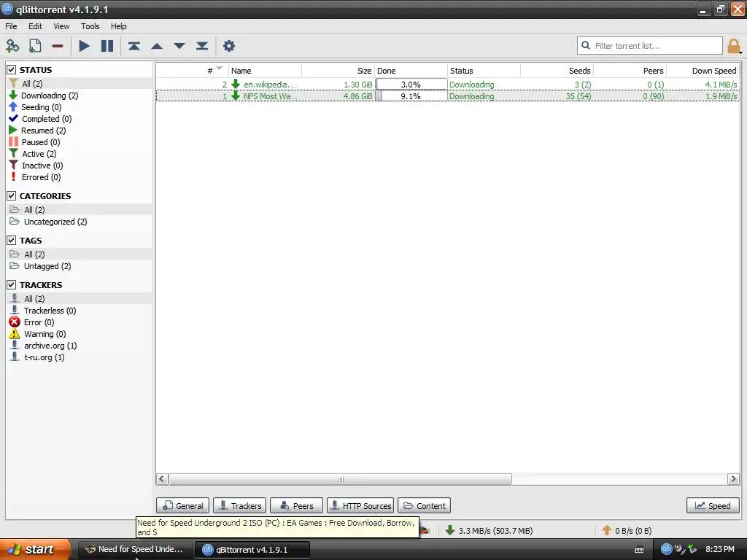Switch to Need for Speed taskbar window
This screenshot has width=747, height=560.
135,550
